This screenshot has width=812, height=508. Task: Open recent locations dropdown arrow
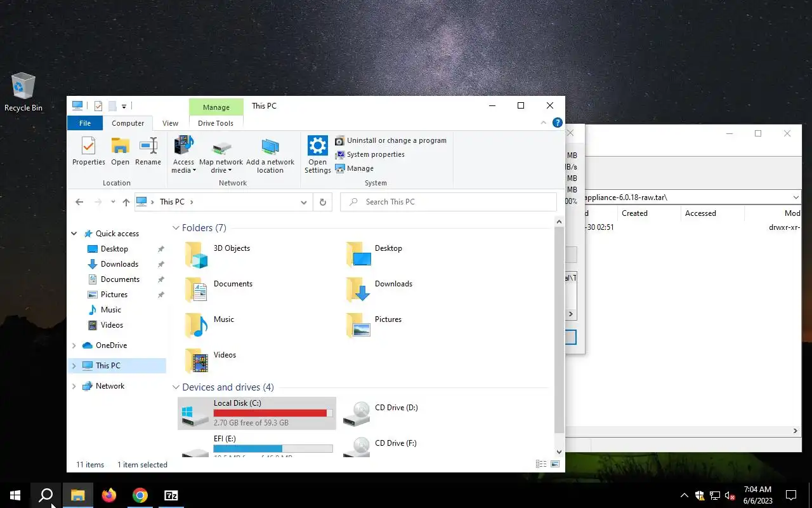(x=113, y=202)
